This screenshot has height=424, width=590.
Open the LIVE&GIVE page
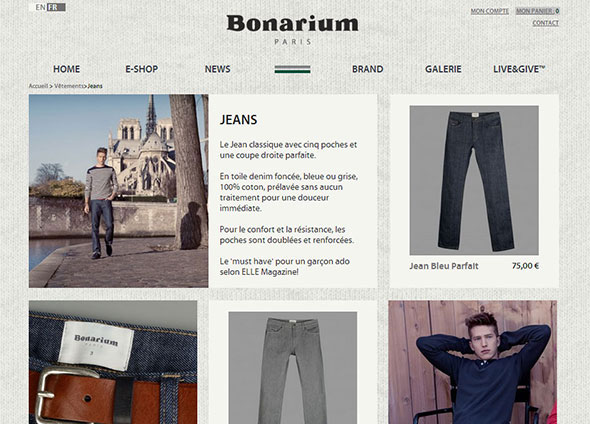(x=519, y=69)
